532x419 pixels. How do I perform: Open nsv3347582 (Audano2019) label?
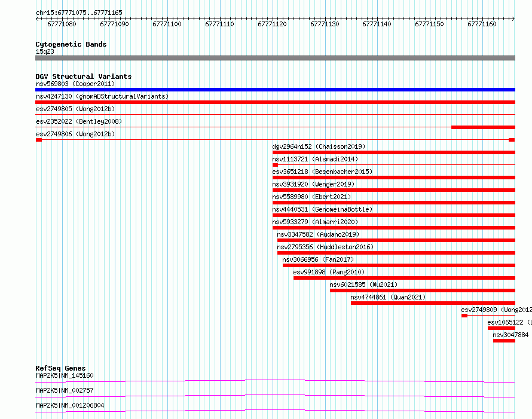click(x=318, y=234)
